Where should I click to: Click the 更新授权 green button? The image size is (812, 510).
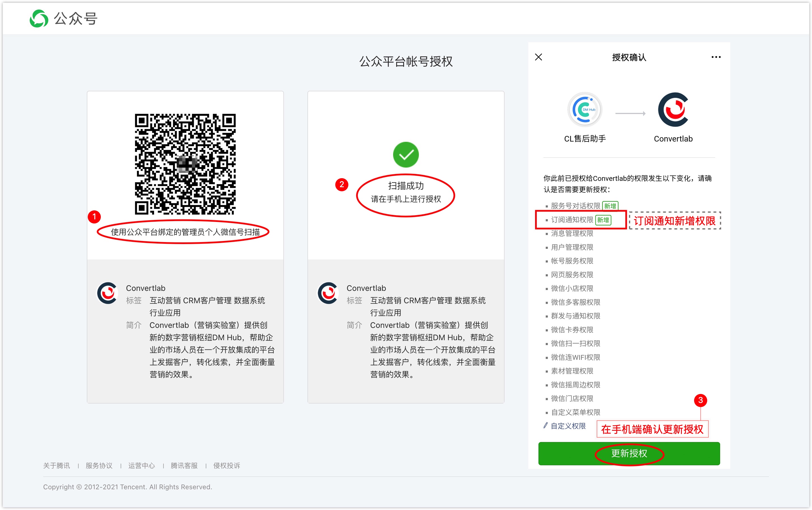pyautogui.click(x=629, y=453)
